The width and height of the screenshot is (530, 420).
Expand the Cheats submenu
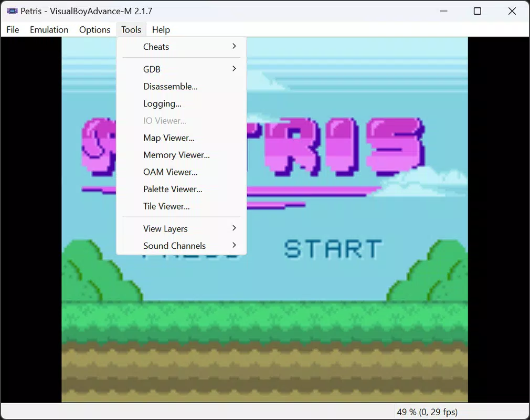click(181, 47)
